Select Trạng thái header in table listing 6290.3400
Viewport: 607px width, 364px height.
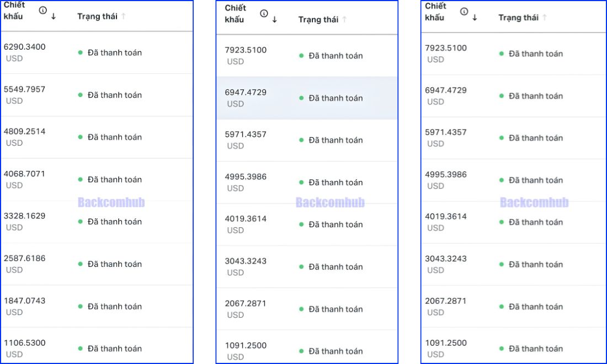[x=97, y=16]
